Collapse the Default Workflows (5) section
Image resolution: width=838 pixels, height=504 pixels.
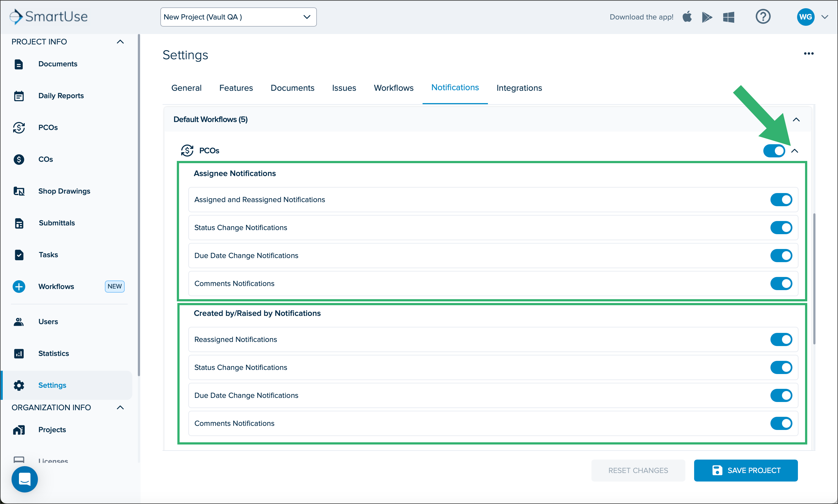(x=796, y=120)
